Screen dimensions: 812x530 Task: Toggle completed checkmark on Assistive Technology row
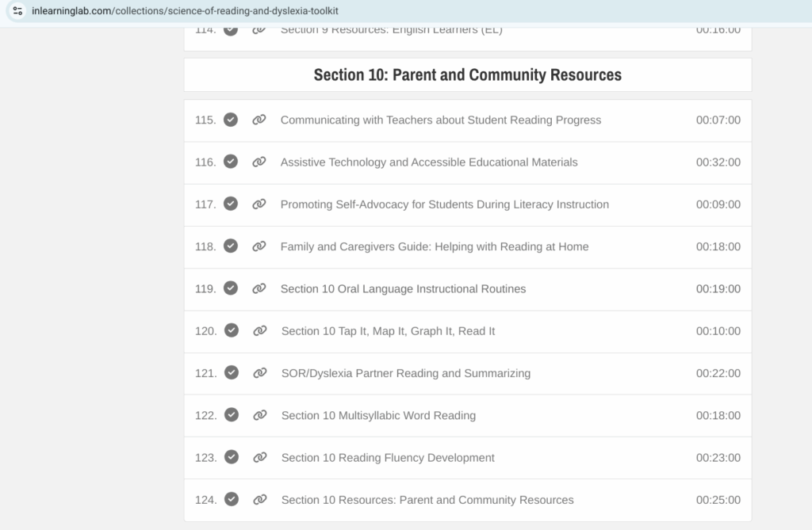pyautogui.click(x=231, y=162)
